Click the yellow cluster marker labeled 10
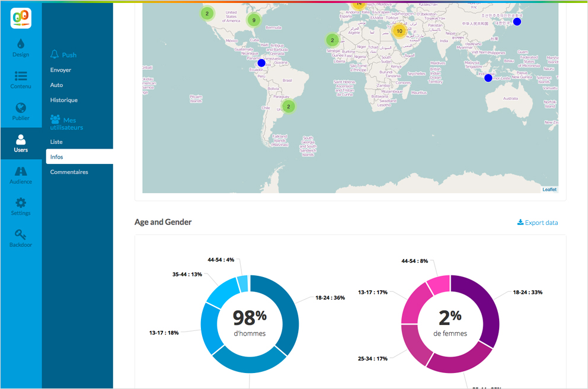588x389 pixels. (x=400, y=31)
